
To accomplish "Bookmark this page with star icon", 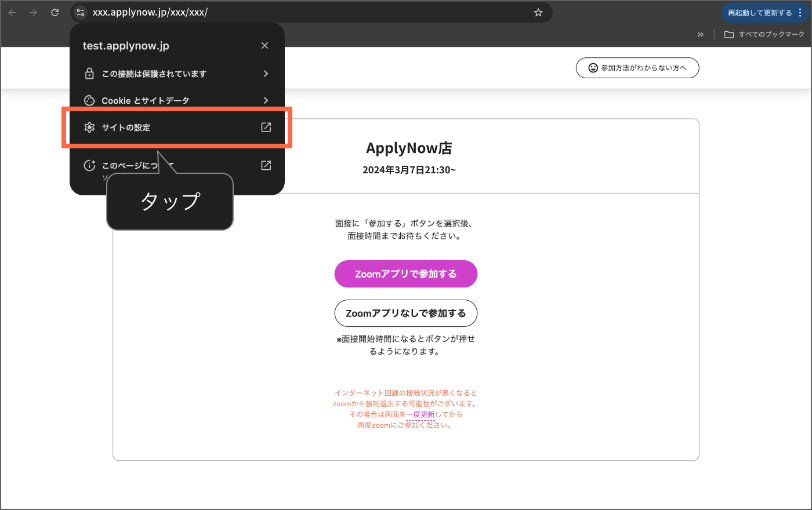I will [x=538, y=12].
